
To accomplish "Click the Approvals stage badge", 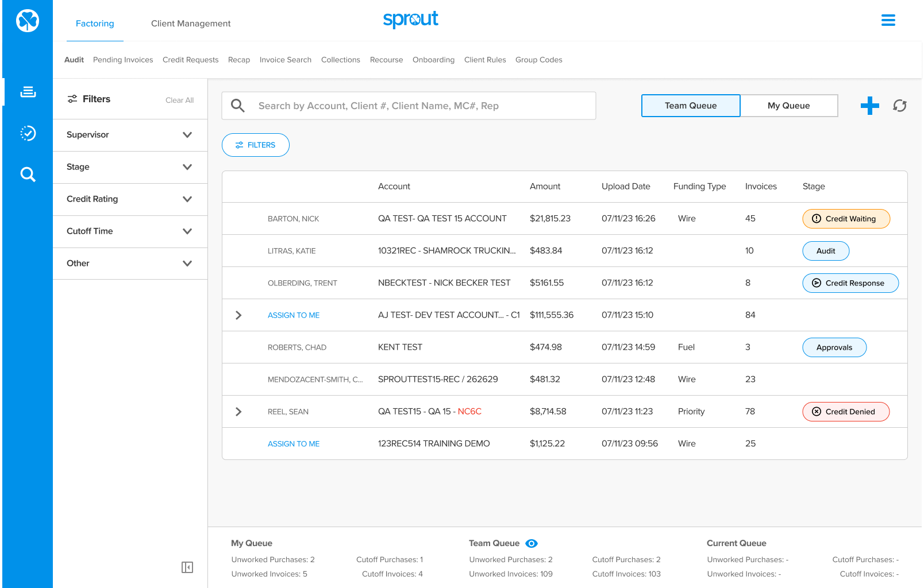I will (834, 347).
